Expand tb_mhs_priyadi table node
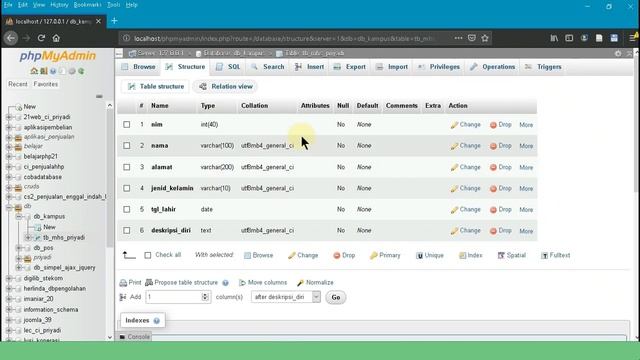Viewport: 640px width, 360px height. (x=28, y=237)
